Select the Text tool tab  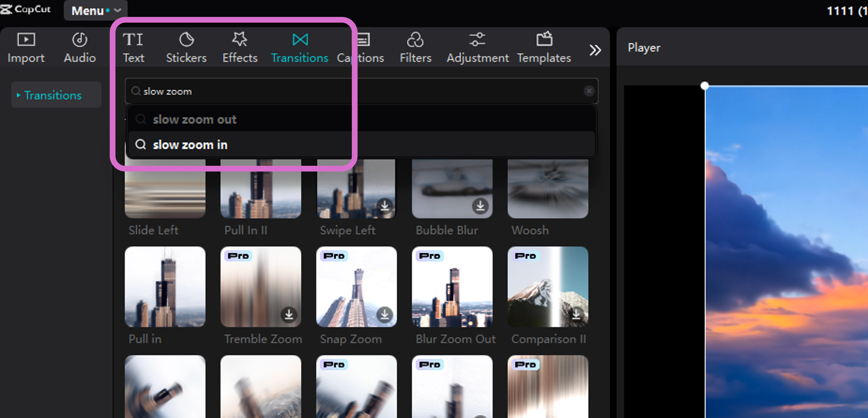133,48
